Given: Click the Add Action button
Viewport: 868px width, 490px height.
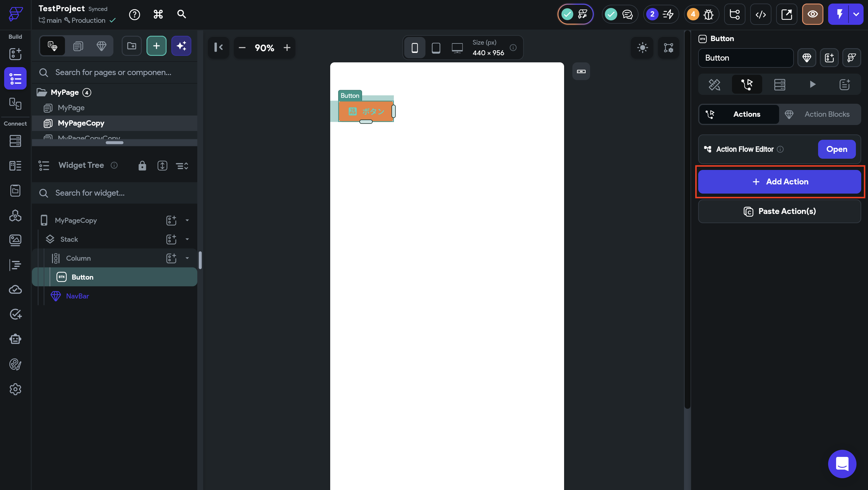Looking at the screenshot, I should 779,182.
